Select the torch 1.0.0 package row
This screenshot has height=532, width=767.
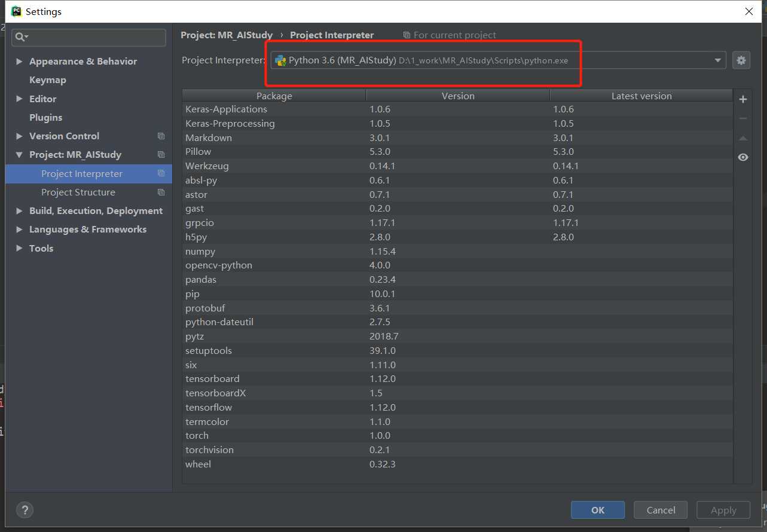pos(457,436)
